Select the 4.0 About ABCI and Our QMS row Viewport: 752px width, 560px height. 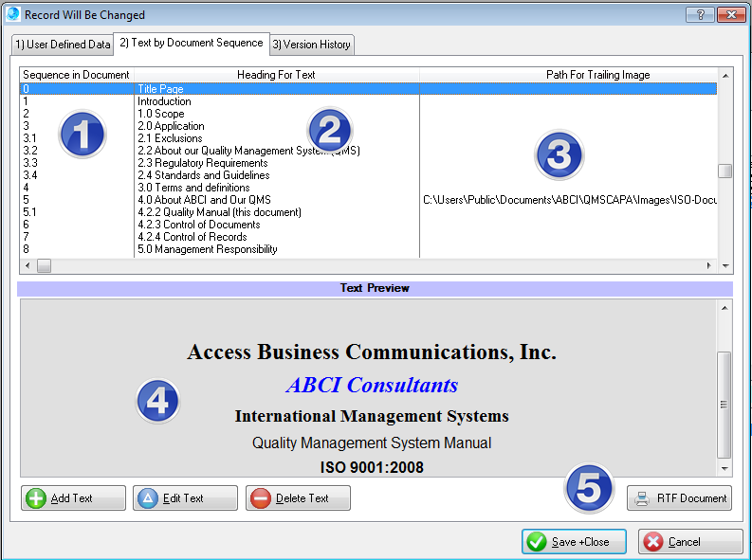368,200
